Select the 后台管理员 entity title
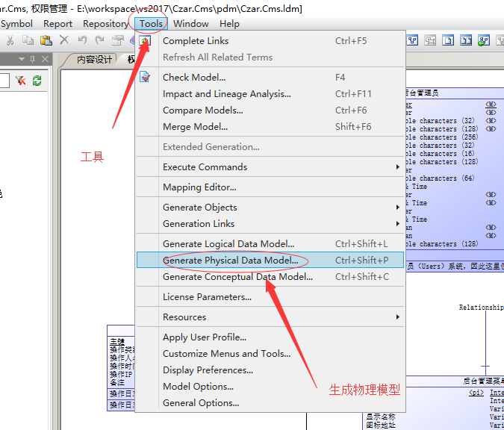The height and width of the screenshot is (430, 504). tap(422, 93)
